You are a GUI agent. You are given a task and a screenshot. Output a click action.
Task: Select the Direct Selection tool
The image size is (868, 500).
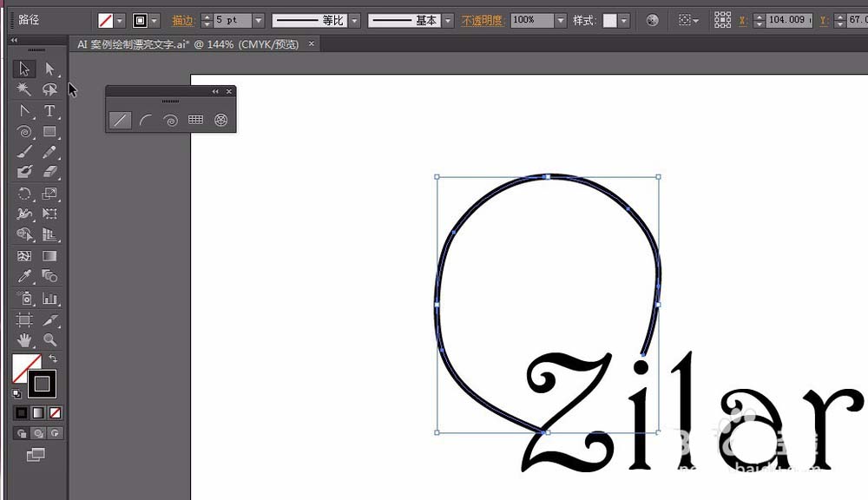click(x=49, y=69)
